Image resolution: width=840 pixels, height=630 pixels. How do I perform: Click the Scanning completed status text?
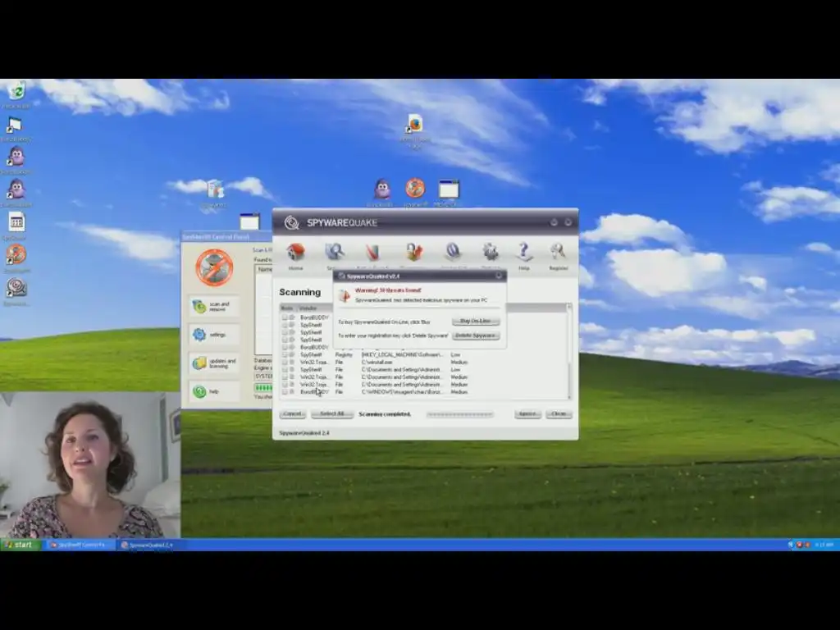click(385, 414)
